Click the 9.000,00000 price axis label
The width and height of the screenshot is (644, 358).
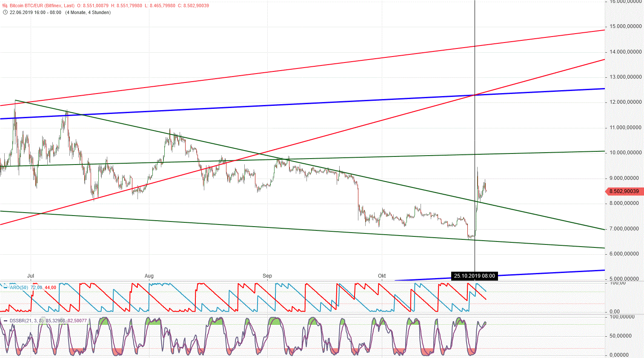624,178
